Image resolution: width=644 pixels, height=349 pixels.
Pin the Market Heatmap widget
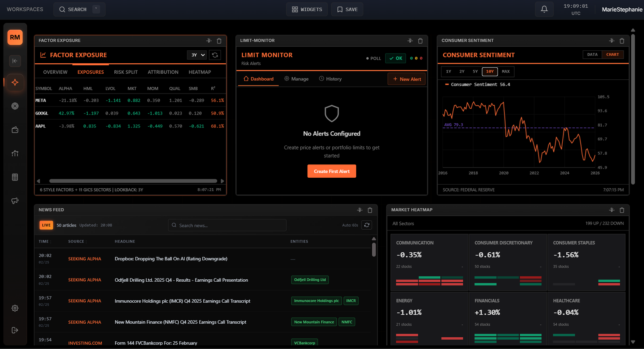611,210
